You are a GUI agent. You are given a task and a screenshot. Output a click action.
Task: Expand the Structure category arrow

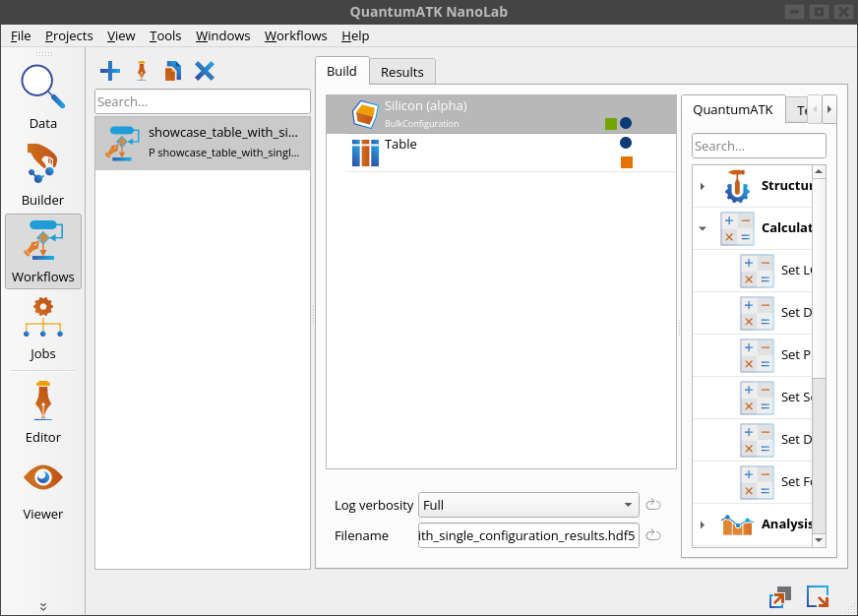click(703, 187)
